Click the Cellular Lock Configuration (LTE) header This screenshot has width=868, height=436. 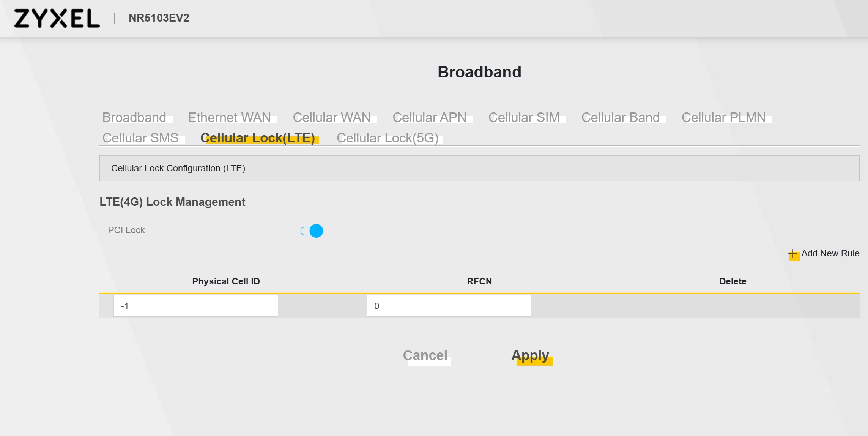(178, 168)
